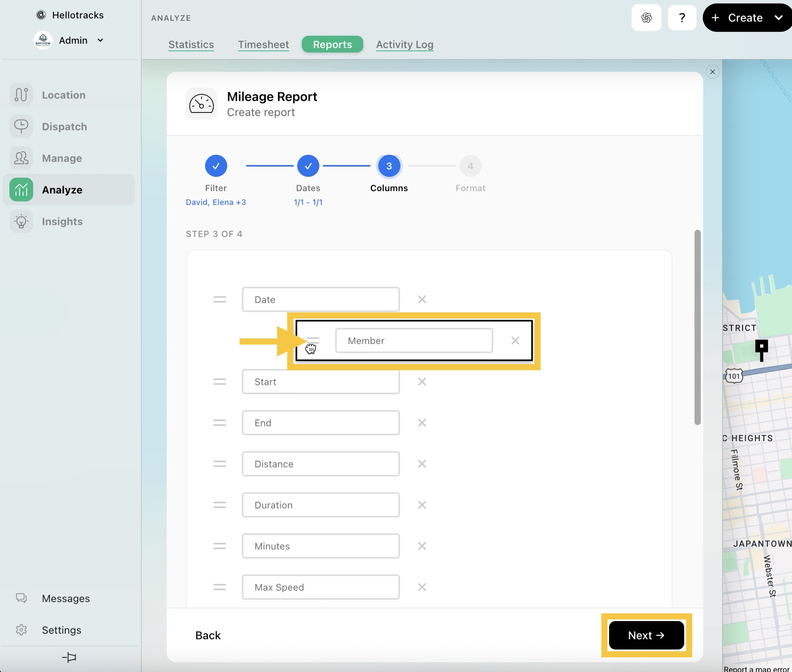This screenshot has height=672, width=792.
Task: Go to completed Filter step circle
Action: [216, 166]
